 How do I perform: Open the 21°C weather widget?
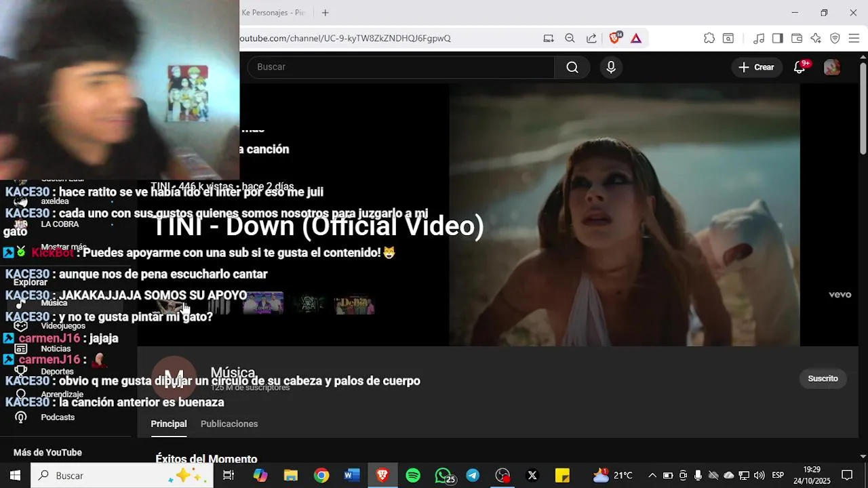point(613,475)
